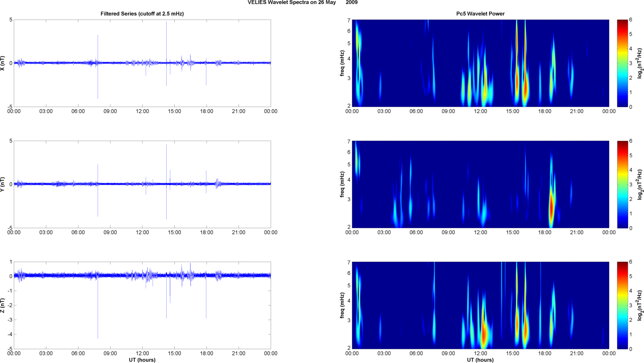Select the 'Pc5 Wavelet Power' heading
The height and width of the screenshot is (363, 644).
[480, 14]
